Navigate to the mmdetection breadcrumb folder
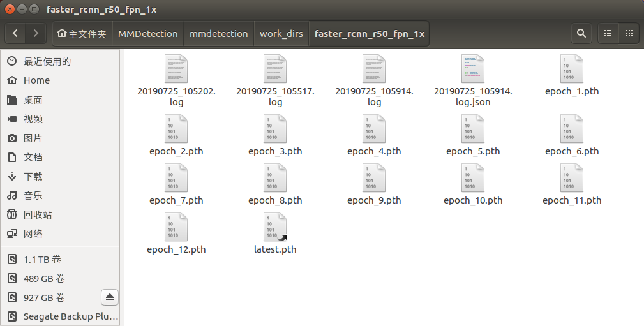 tap(218, 34)
